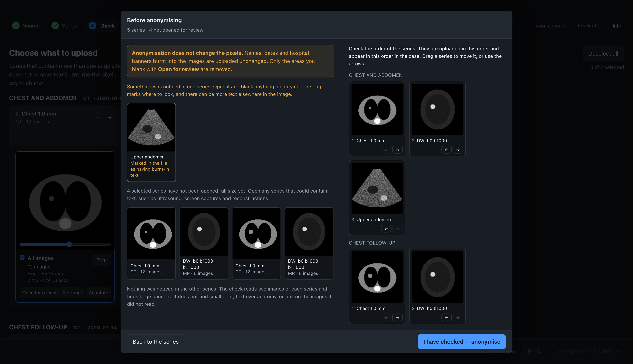Viewport: 633px width, 364px height.
Task: Click the your-account label in the top bar
Action: click(x=551, y=26)
